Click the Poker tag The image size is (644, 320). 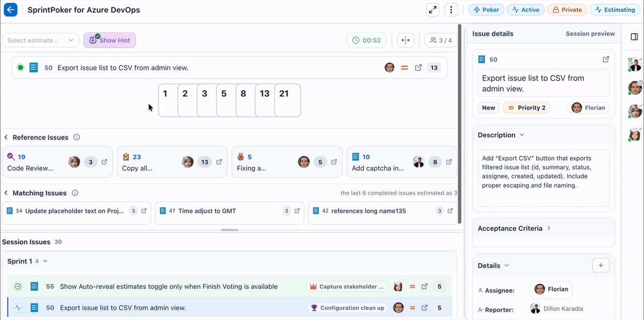click(486, 10)
